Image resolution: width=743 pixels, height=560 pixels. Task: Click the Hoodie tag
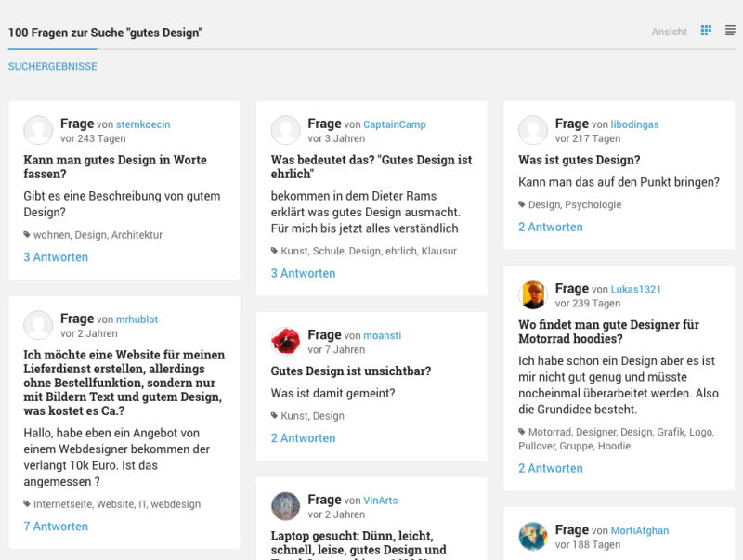[x=614, y=446]
